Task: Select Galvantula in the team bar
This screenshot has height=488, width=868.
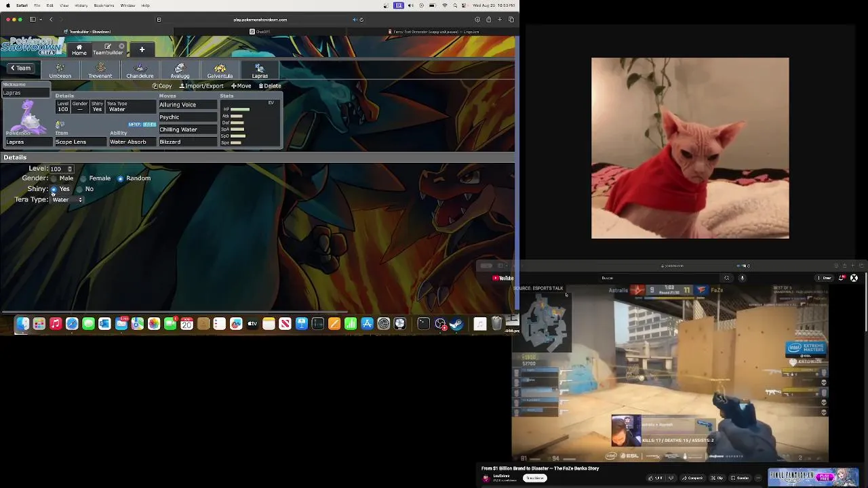Action: (x=220, y=70)
